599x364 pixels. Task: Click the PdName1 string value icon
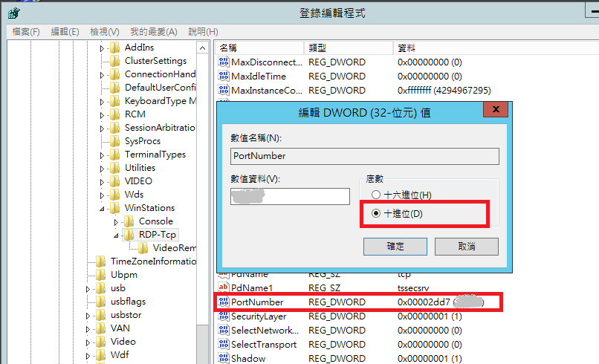224,287
